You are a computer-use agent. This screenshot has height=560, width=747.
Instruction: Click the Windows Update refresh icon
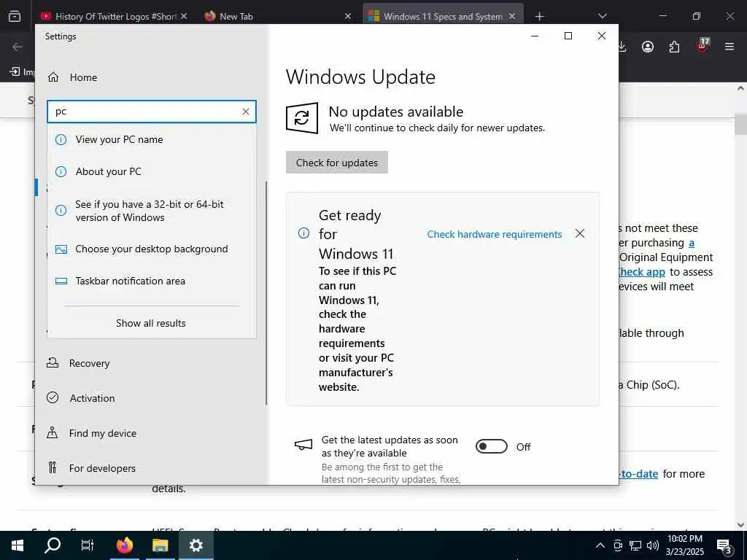tap(301, 117)
